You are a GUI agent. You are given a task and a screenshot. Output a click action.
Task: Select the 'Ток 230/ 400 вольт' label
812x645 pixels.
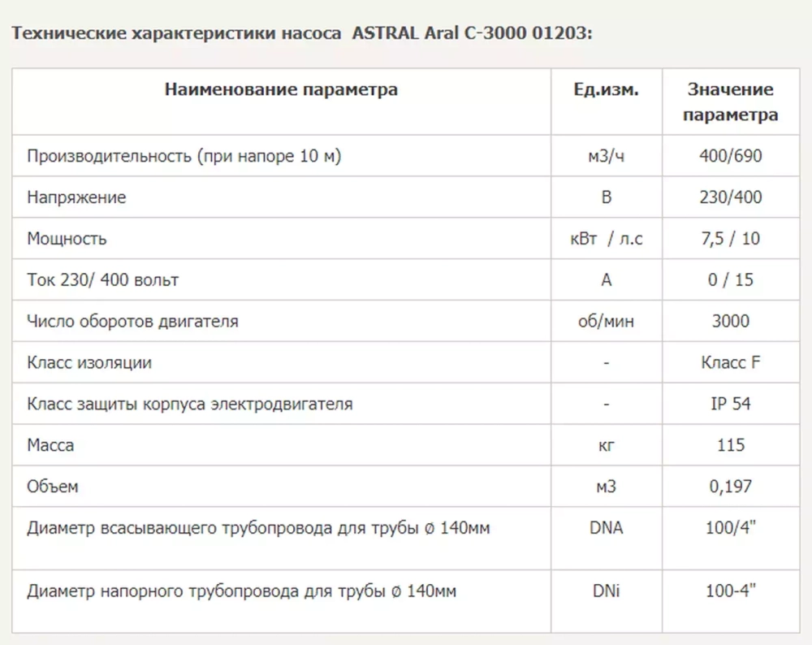click(102, 280)
